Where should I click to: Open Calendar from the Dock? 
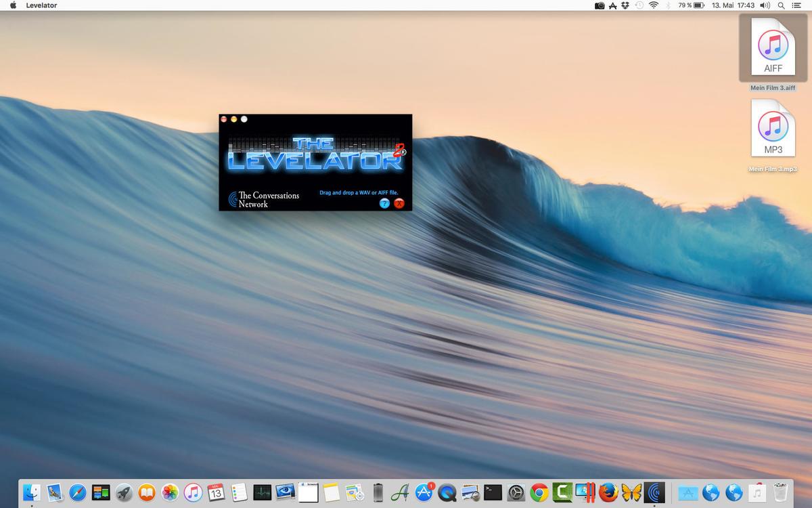coord(216,492)
